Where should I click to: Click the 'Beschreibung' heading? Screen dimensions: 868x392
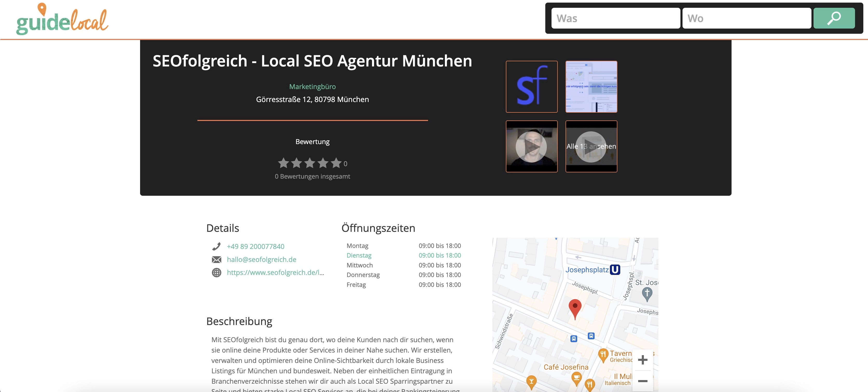pyautogui.click(x=239, y=321)
